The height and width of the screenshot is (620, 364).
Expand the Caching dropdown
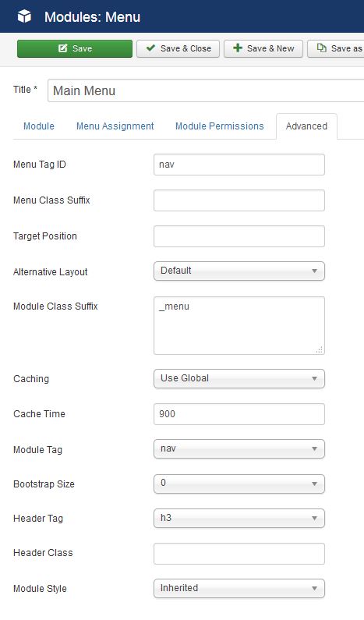pyautogui.click(x=239, y=378)
